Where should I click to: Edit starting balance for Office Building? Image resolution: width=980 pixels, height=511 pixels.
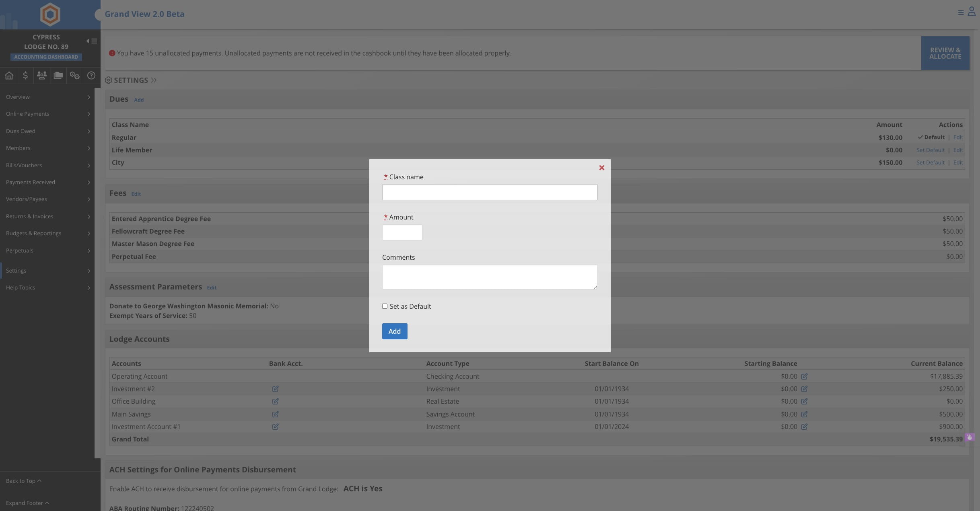(804, 401)
